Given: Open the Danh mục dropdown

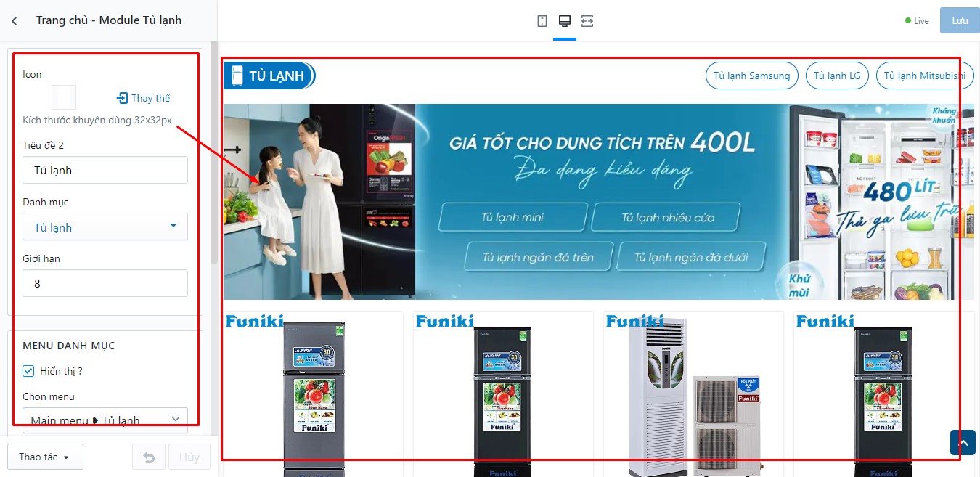Looking at the screenshot, I should click(105, 227).
